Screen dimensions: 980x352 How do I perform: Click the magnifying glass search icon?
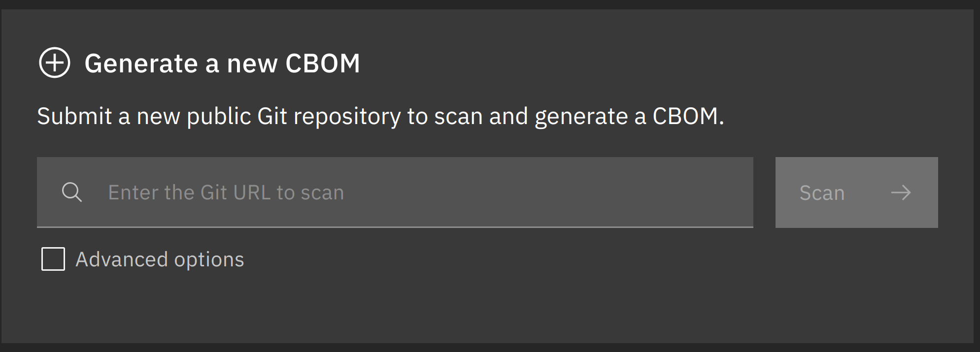(x=72, y=192)
